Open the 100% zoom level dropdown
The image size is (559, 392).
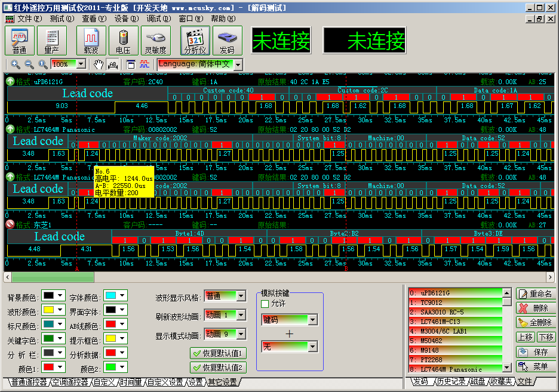click(81, 64)
